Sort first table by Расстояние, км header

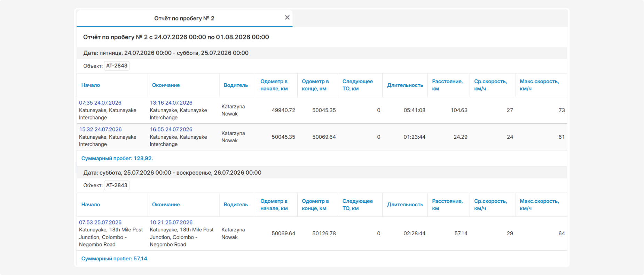coord(447,85)
